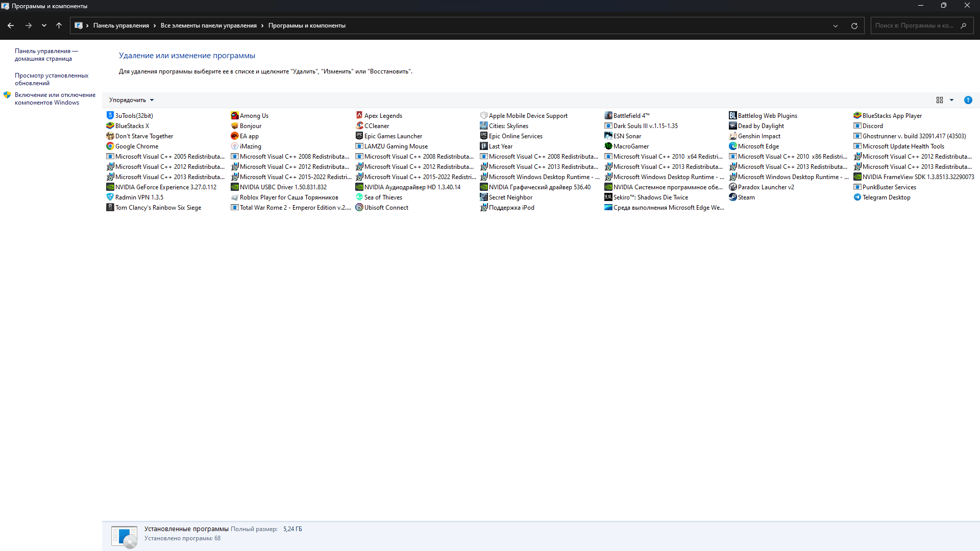
Task: Select Battlelog Web Plugins entry
Action: click(x=763, y=115)
